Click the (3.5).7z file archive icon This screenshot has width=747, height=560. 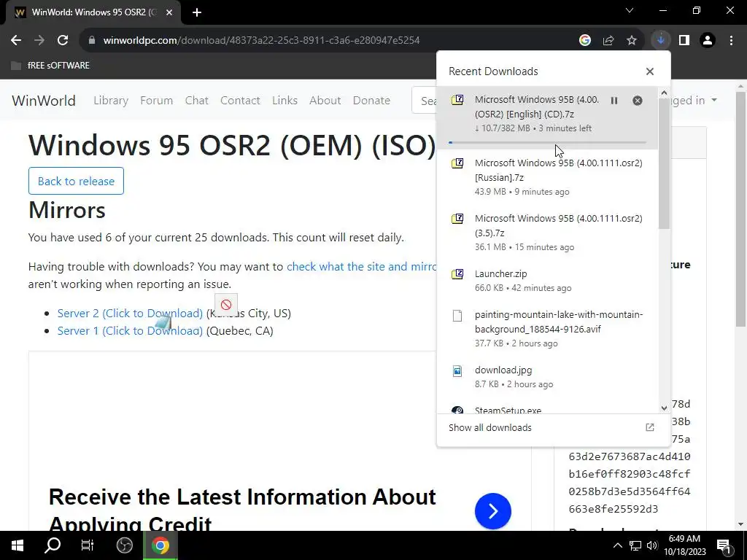457,219
